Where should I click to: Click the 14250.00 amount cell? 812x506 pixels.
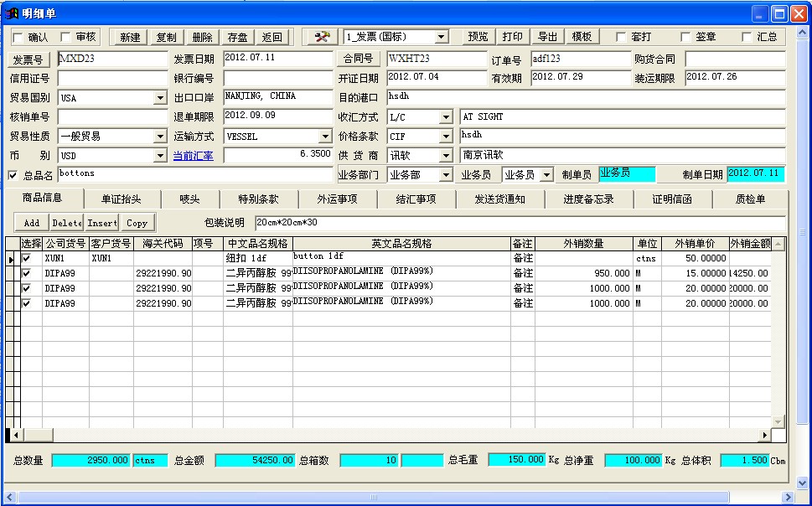pos(749,273)
